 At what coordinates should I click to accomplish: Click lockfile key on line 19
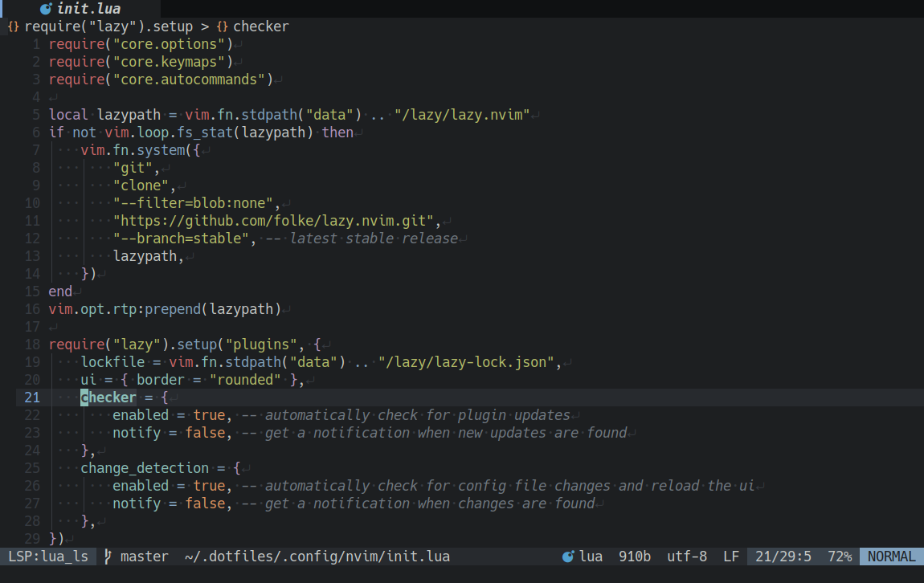(x=112, y=362)
